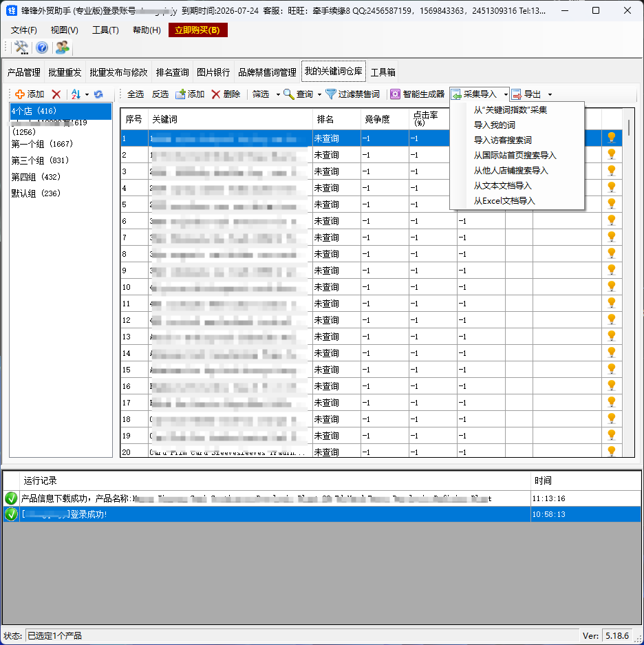
Task: Click the lightbulb icon in row 3
Action: (611, 171)
